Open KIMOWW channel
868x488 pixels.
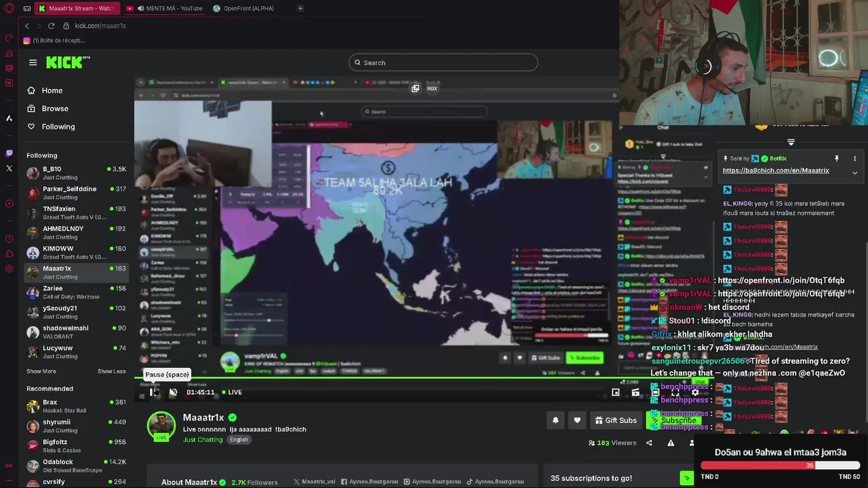(x=76, y=252)
